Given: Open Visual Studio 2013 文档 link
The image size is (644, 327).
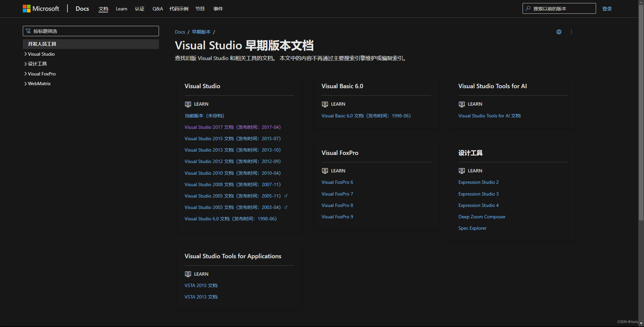Looking at the screenshot, I should pos(232,150).
